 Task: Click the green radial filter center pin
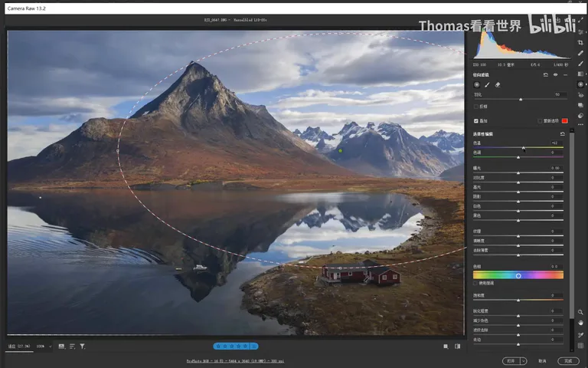(x=340, y=151)
